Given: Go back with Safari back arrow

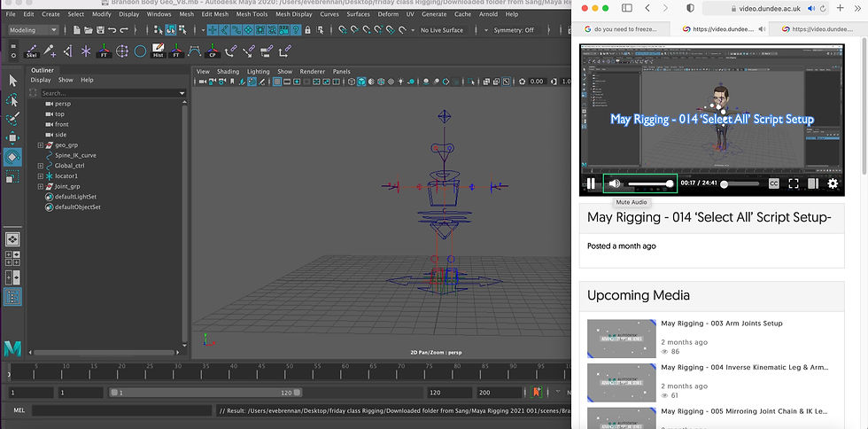Looking at the screenshot, I should pos(647,8).
